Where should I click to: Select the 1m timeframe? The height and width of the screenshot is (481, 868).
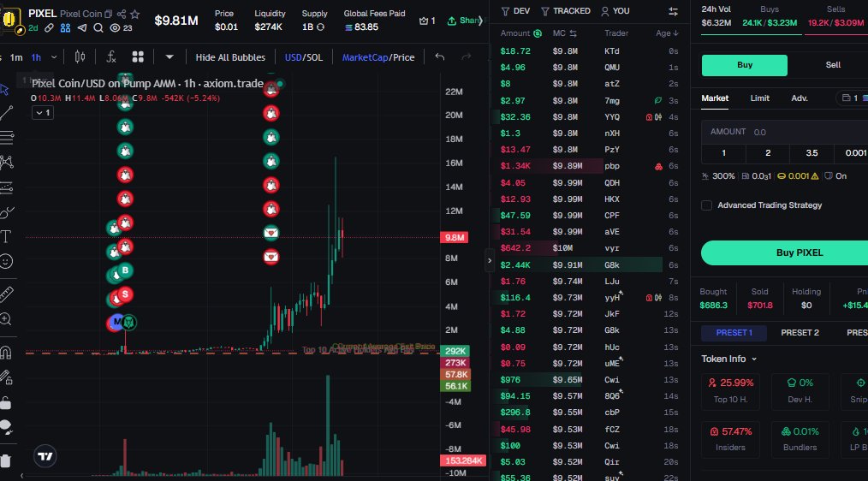pyautogui.click(x=16, y=57)
